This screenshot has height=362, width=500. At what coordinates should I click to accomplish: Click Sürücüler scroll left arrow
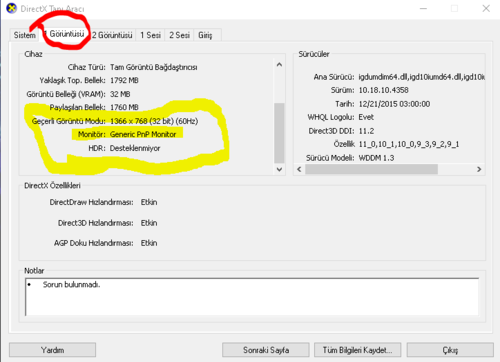[299, 169]
